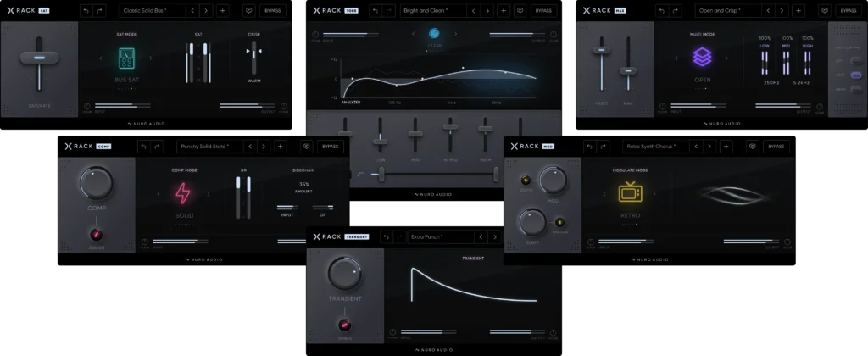Open the comment icon in Rack Max
Screen dimensions: 868x356
(x=825, y=11)
